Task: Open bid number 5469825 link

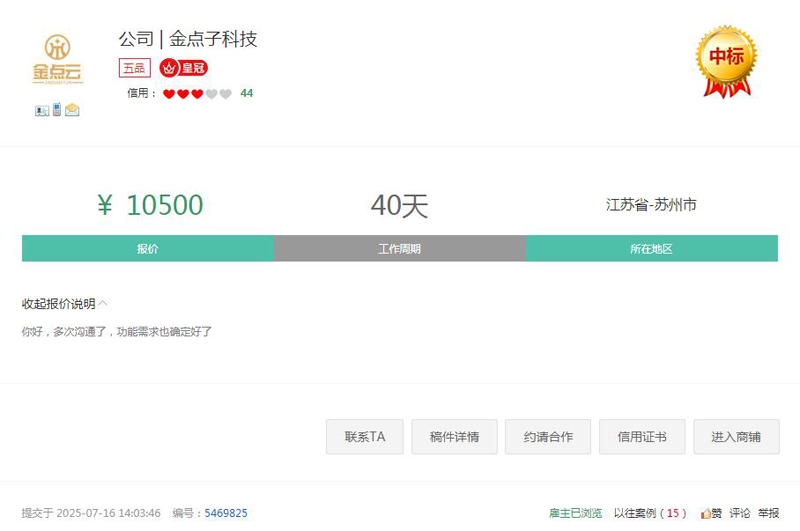Action: pos(226,513)
